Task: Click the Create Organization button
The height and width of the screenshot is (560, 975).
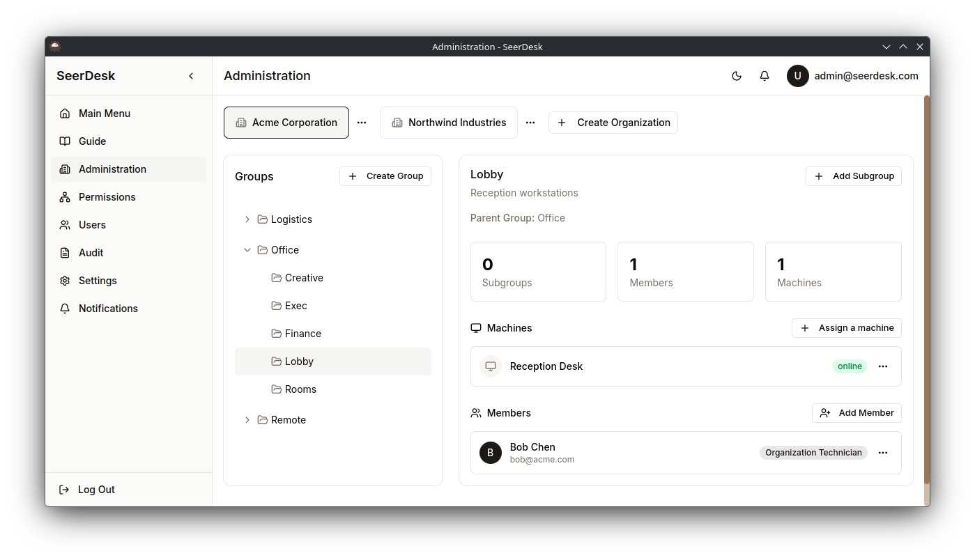Action: pyautogui.click(x=613, y=122)
